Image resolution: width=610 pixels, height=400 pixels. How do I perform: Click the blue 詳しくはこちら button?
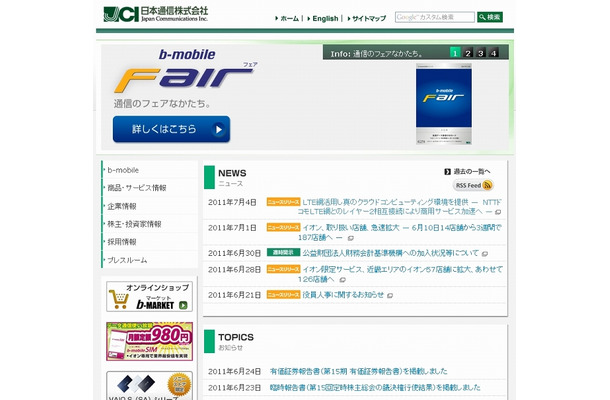point(172,129)
